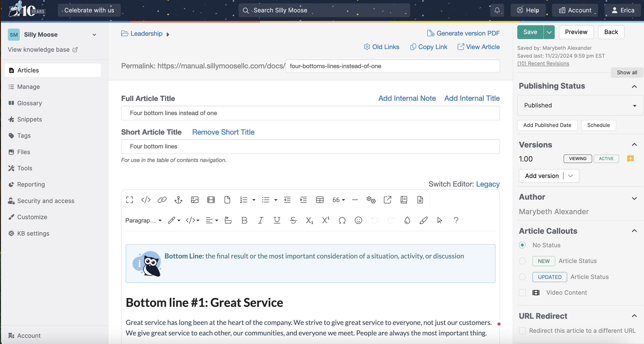
Task: Open the source code view icon
Action: (x=146, y=200)
